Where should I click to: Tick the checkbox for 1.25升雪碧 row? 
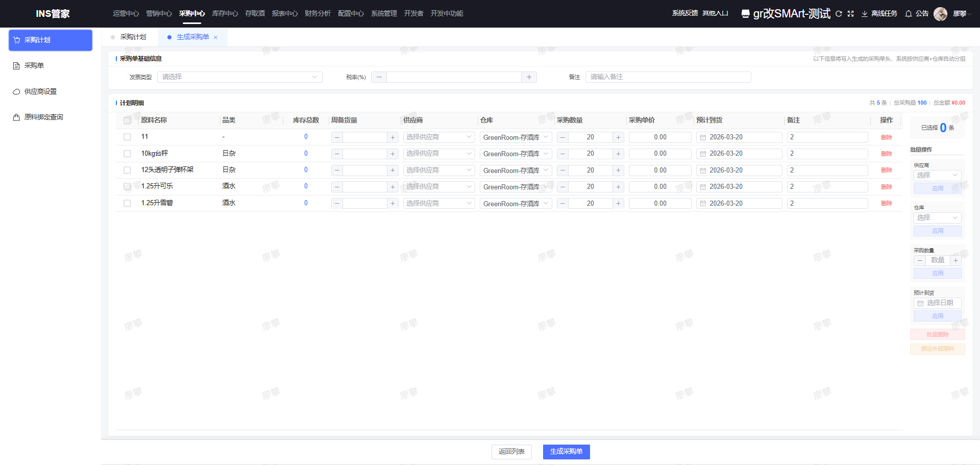pyautogui.click(x=127, y=203)
